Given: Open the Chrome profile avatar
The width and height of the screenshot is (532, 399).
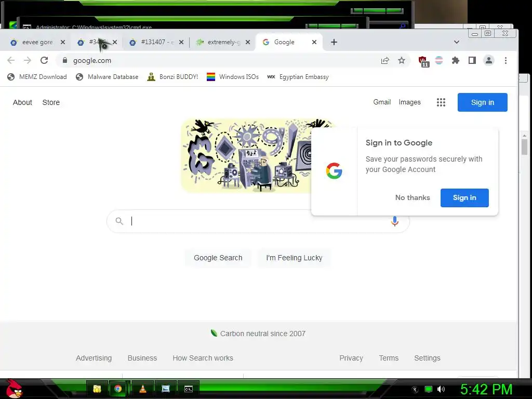Looking at the screenshot, I should point(489,60).
